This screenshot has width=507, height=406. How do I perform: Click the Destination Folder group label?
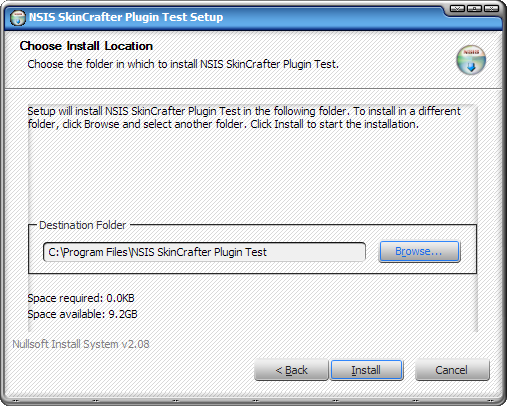pyautogui.click(x=82, y=225)
